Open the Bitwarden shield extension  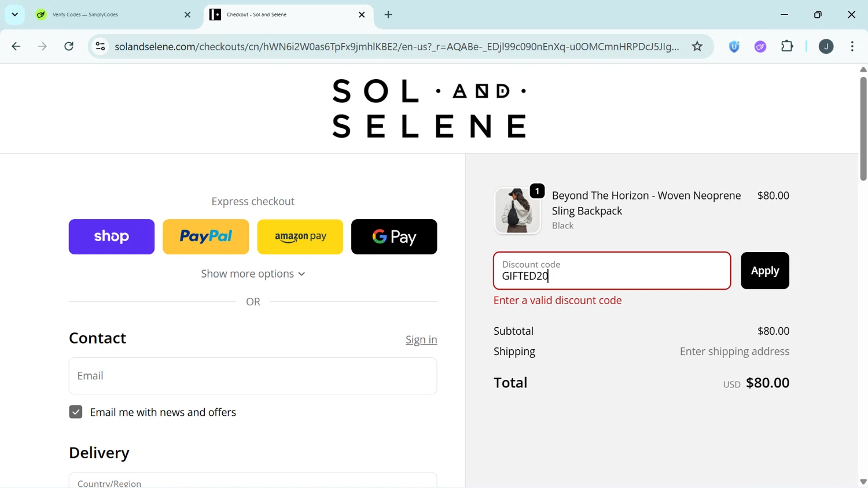pyautogui.click(x=734, y=46)
